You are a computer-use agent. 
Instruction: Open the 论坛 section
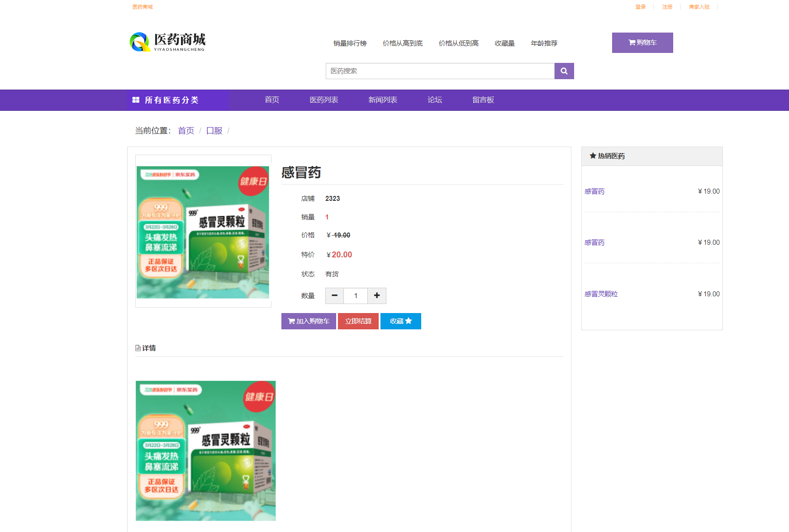point(434,100)
